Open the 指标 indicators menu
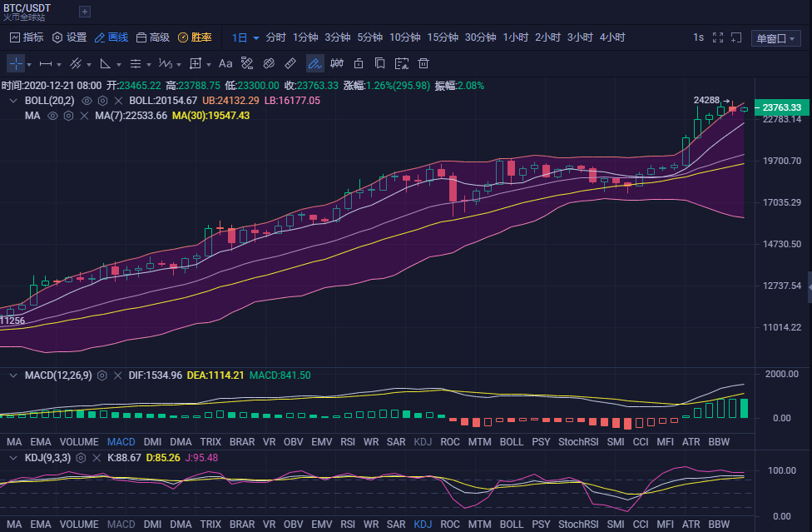This screenshot has width=812, height=532. point(26,37)
